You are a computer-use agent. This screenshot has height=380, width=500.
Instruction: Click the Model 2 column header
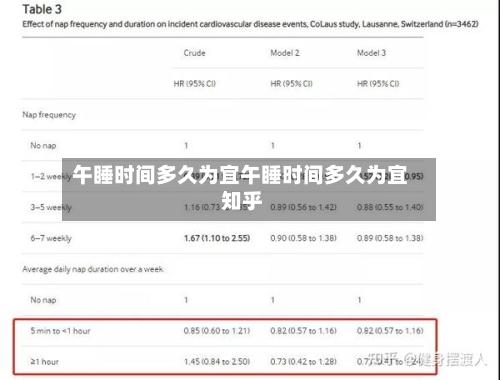pos(285,53)
